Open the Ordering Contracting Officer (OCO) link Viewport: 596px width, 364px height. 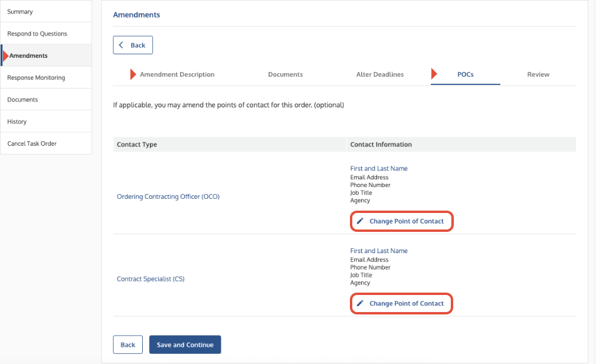pos(168,196)
